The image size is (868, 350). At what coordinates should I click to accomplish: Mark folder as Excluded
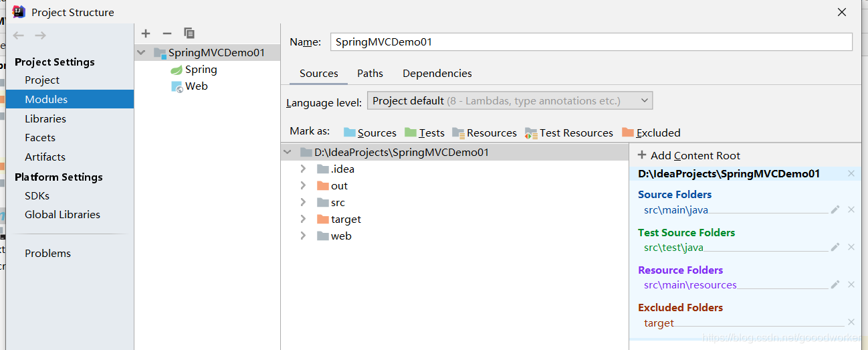651,133
